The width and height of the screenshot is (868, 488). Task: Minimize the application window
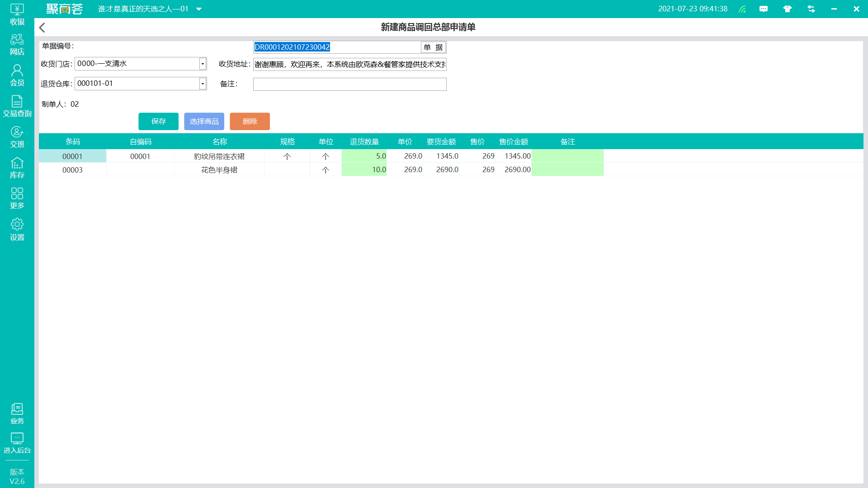[x=834, y=9]
